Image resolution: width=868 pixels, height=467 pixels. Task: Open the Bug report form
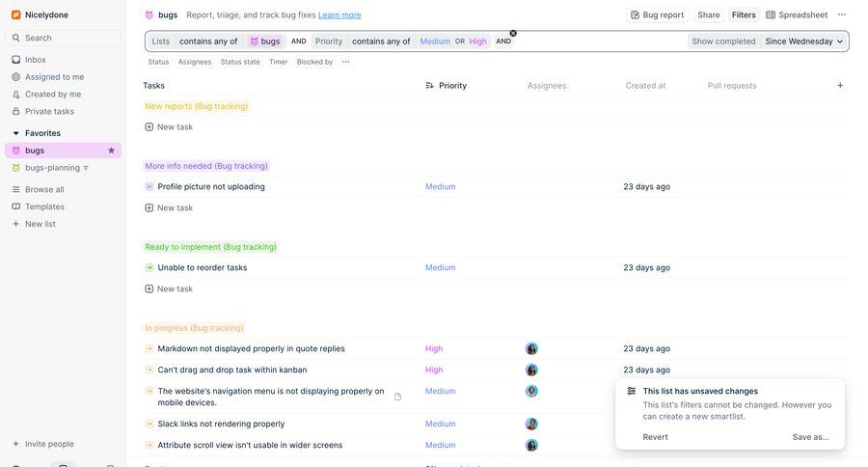coord(657,15)
